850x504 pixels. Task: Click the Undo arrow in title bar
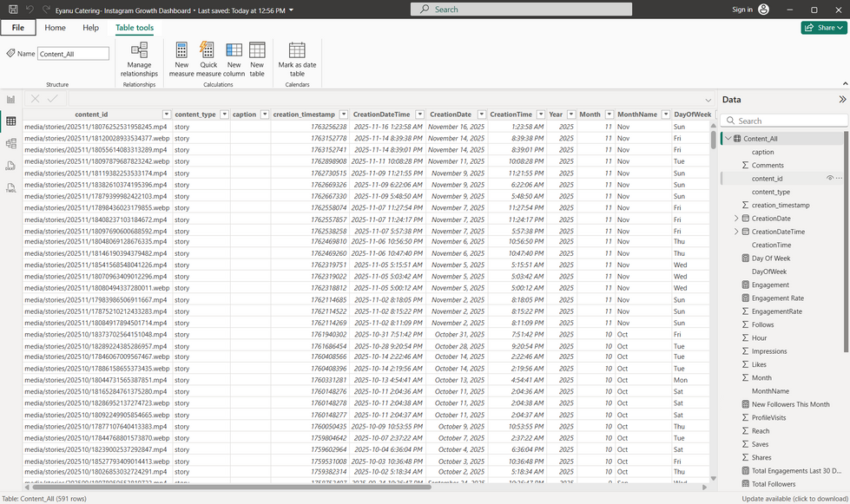[x=30, y=10]
